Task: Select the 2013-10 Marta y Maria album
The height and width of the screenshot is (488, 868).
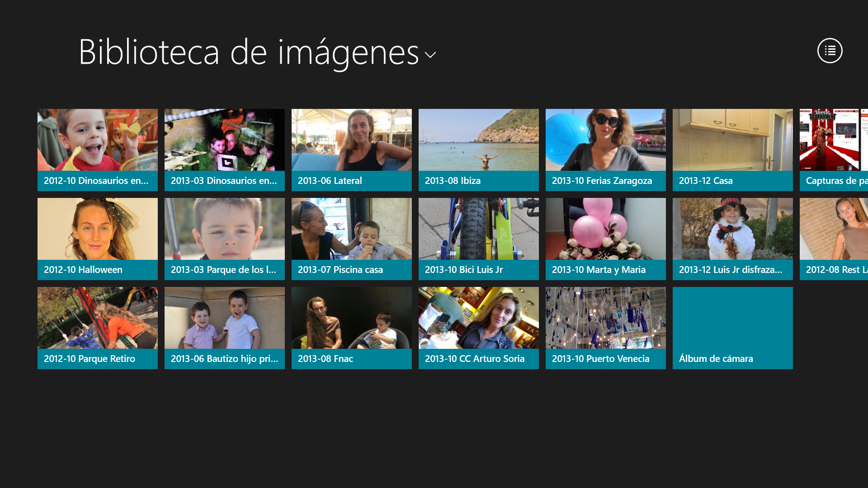Action: pyautogui.click(x=606, y=239)
